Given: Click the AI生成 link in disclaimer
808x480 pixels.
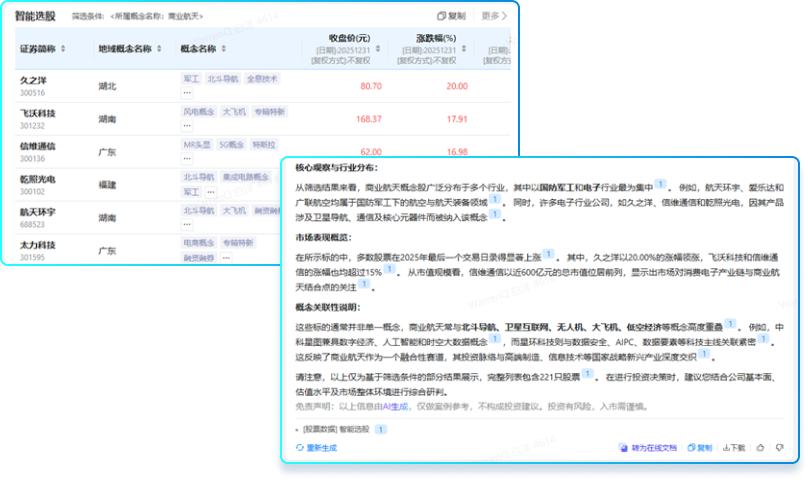Looking at the screenshot, I should tap(397, 406).
